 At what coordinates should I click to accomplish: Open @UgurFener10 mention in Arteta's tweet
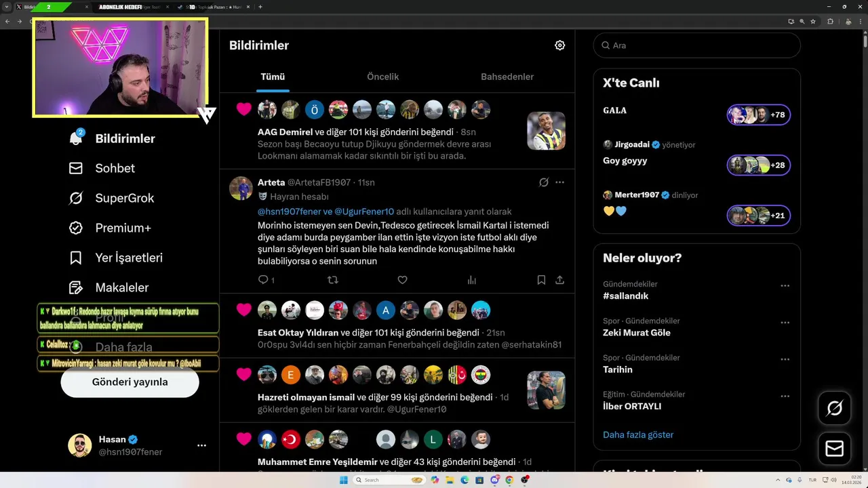coord(364,211)
